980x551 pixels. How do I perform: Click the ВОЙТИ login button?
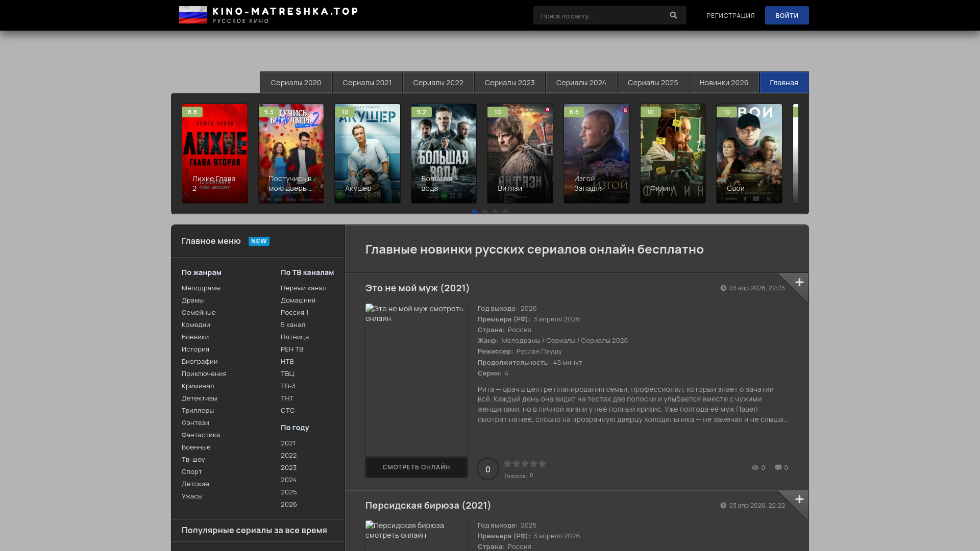coord(787,15)
